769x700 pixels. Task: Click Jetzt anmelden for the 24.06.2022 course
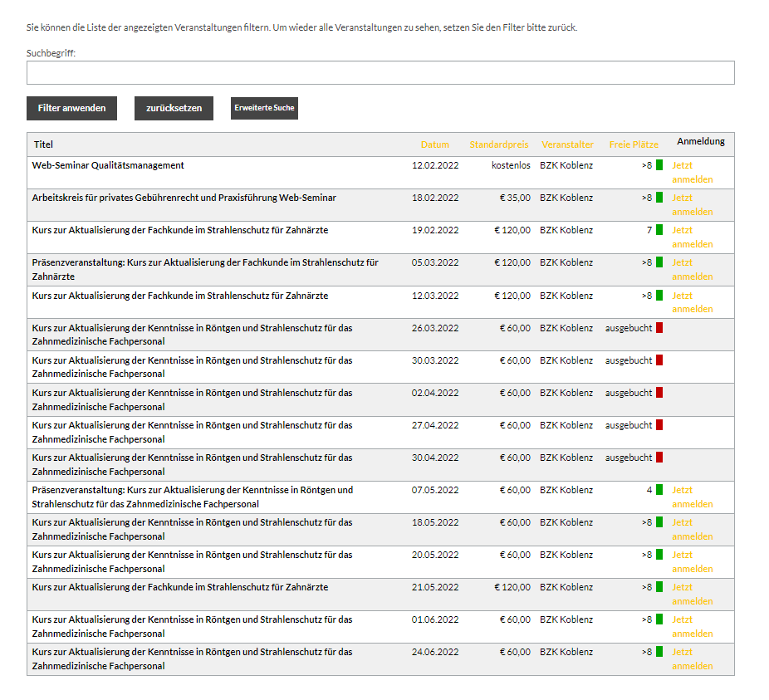point(692,658)
